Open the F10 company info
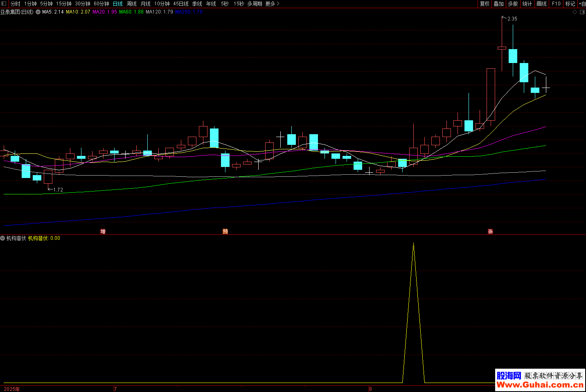 (x=556, y=4)
